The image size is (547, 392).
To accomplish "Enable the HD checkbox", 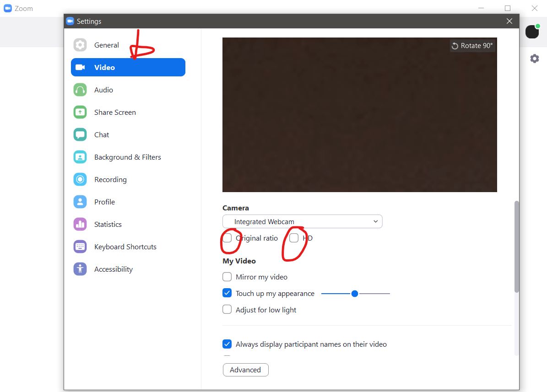I will click(294, 238).
